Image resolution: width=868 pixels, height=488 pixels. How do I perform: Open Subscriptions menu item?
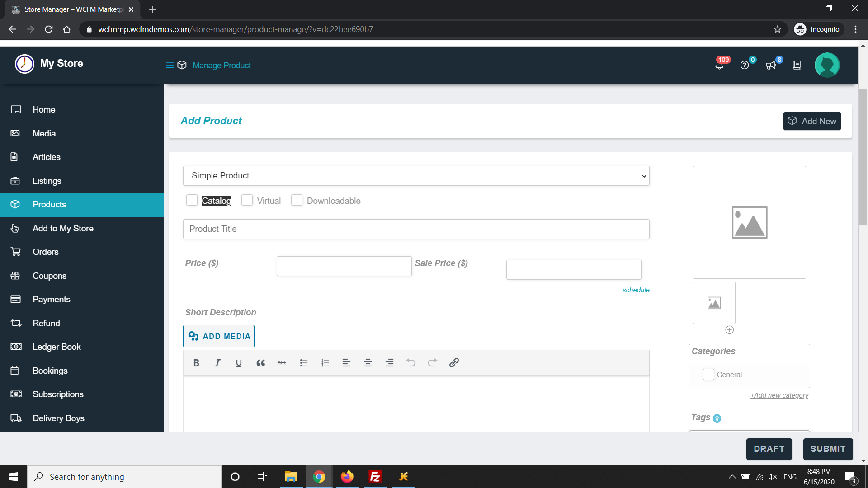coord(82,394)
